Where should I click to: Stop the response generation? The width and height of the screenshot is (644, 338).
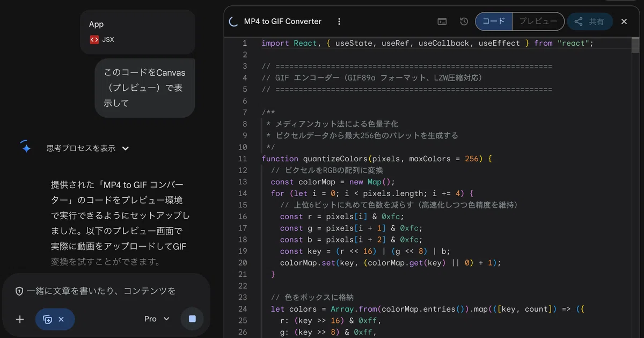[x=192, y=319]
